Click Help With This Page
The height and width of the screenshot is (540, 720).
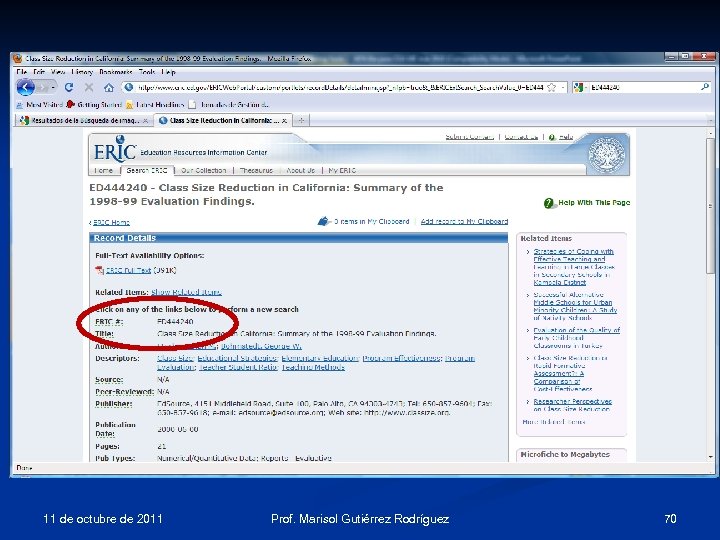coord(594,202)
